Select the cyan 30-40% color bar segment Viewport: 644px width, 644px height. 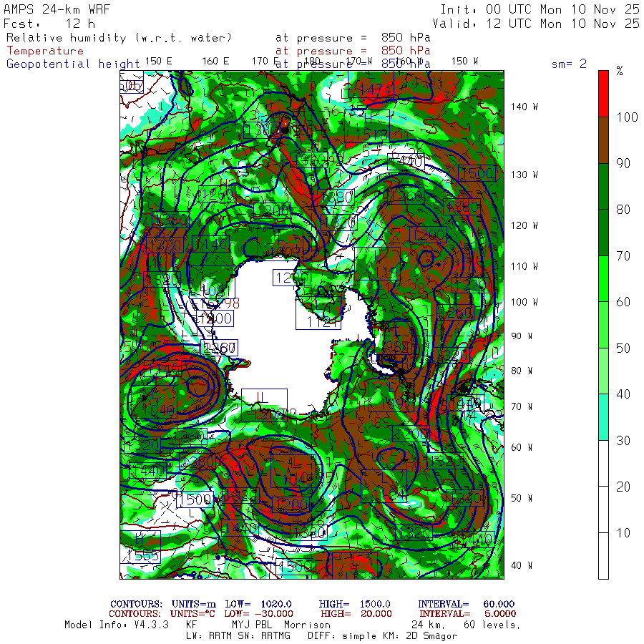point(603,416)
